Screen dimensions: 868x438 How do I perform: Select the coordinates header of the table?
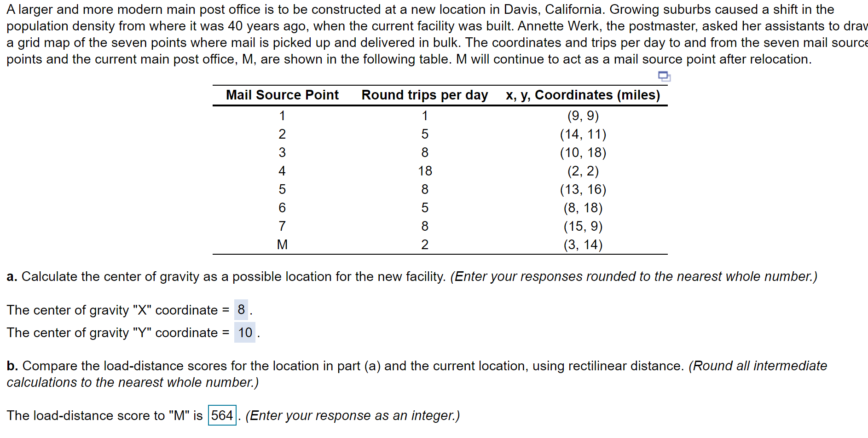pyautogui.click(x=583, y=95)
